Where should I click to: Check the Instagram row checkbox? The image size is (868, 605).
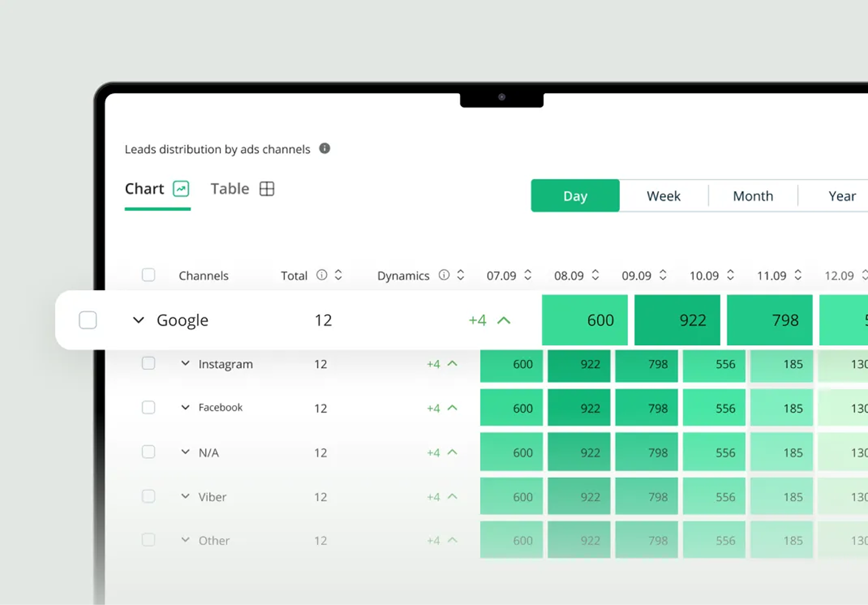(149, 363)
